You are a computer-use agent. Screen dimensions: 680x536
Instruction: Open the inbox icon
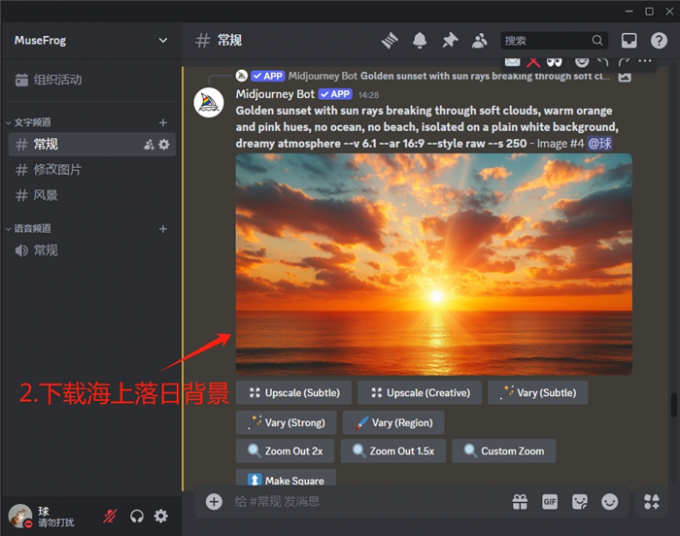[629, 41]
